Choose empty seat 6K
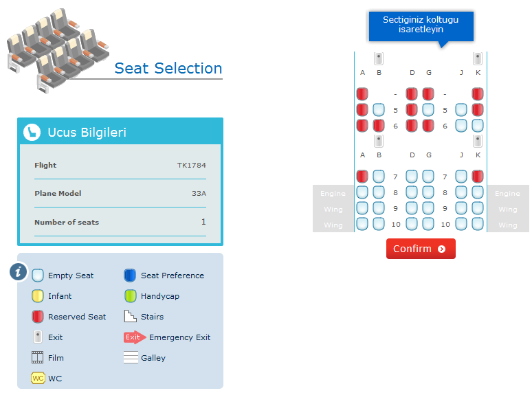This screenshot has height=393, width=532. click(x=478, y=126)
